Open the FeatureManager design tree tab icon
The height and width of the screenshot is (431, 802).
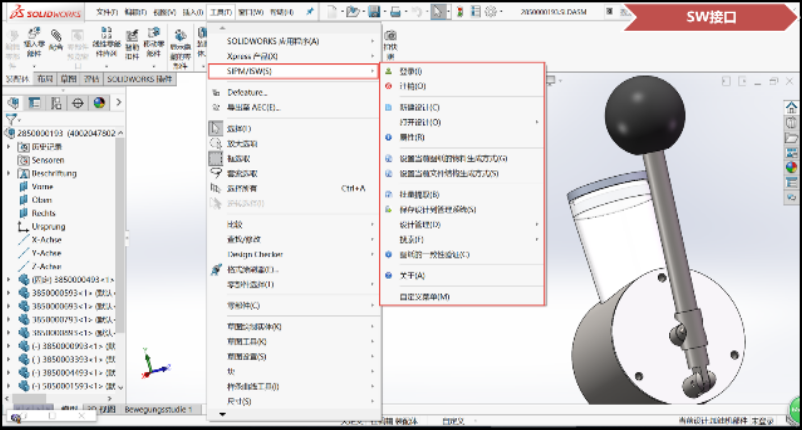13,103
